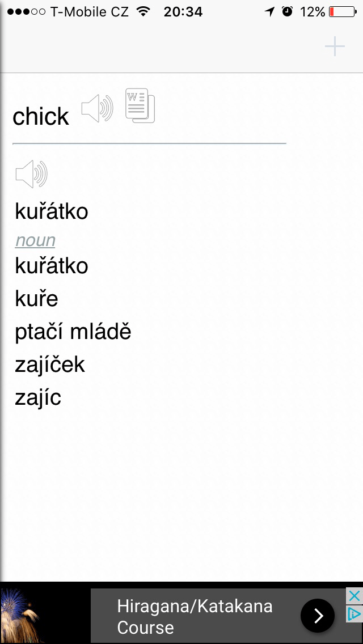Open the Hiragana/Katakana Course ad text

point(195,616)
